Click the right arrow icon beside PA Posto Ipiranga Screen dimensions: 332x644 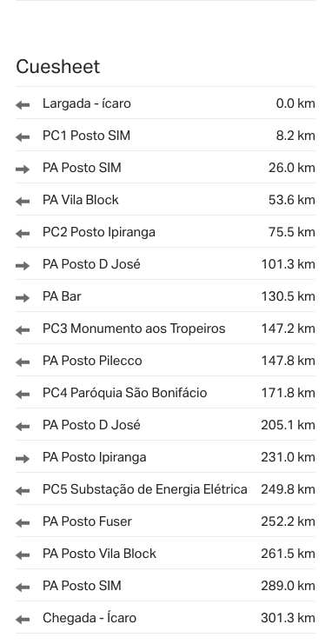[x=23, y=459]
